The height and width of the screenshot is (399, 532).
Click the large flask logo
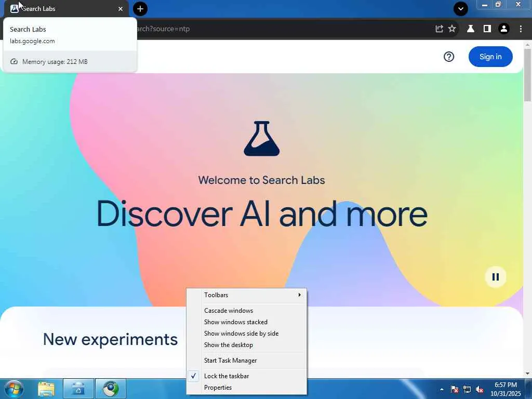pyautogui.click(x=262, y=138)
